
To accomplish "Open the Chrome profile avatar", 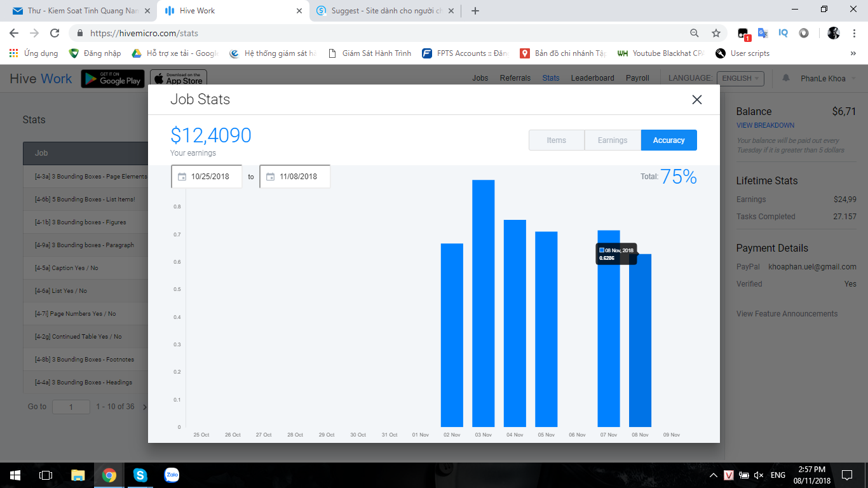I will point(834,33).
